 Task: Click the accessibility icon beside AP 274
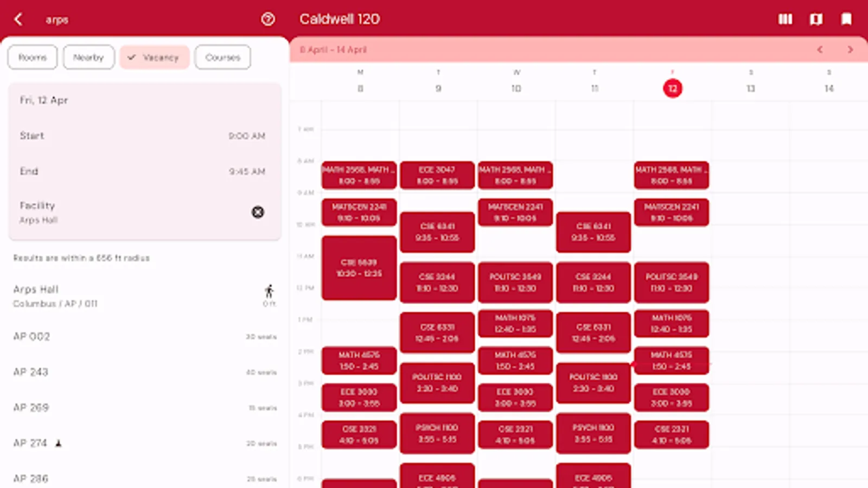[59, 443]
